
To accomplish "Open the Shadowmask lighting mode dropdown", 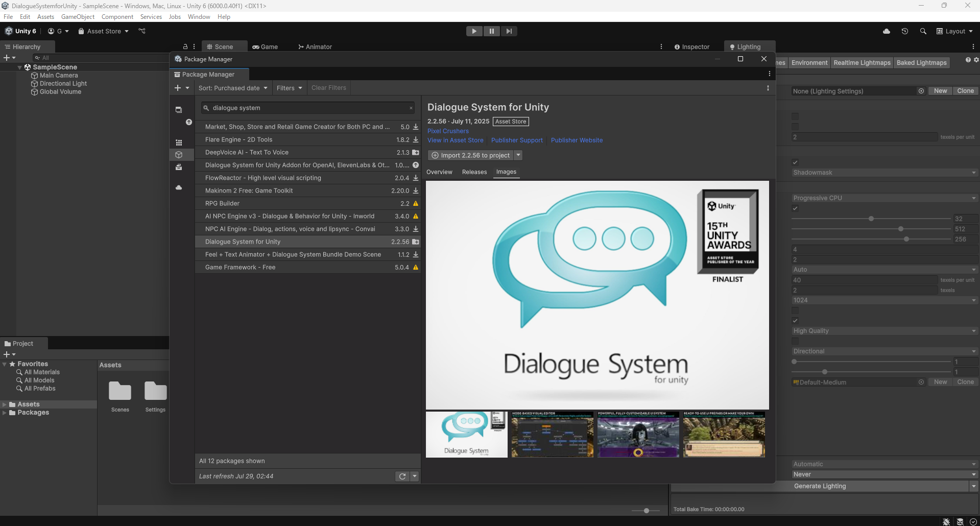I will click(885, 173).
